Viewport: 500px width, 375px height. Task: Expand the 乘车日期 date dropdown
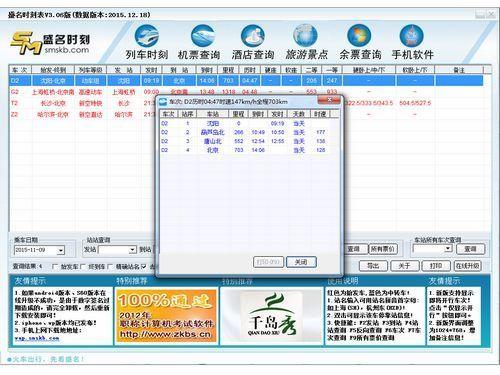coord(61,250)
